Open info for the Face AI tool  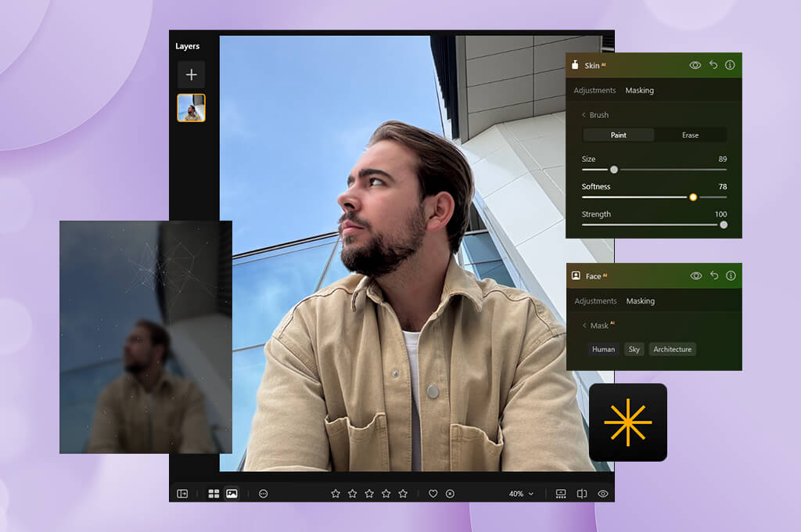[731, 275]
